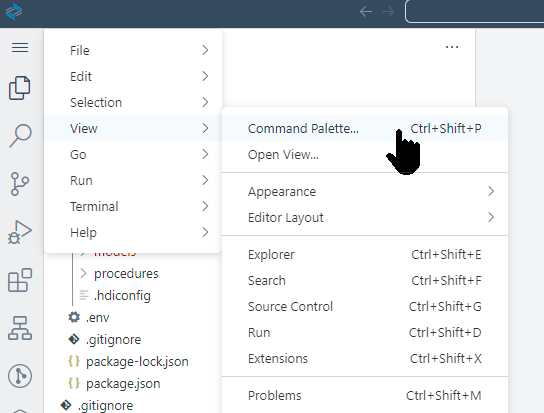The width and height of the screenshot is (544, 413).
Task: Open the Extensions blocks icon
Action: [x=20, y=280]
